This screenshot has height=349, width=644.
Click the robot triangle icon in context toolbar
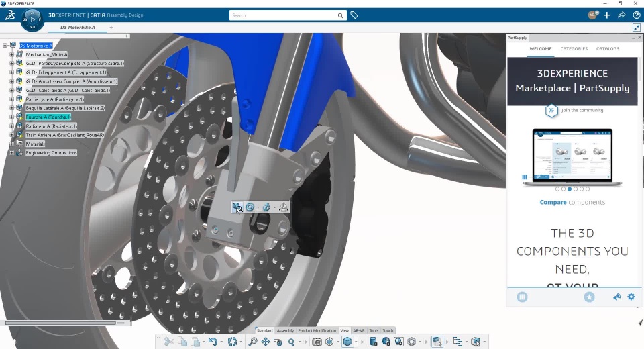click(283, 207)
